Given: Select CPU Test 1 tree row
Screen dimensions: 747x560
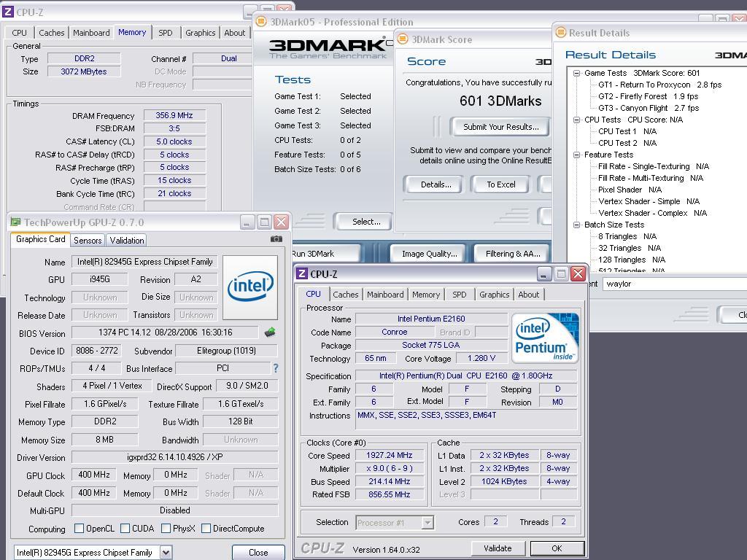Looking at the screenshot, I should click(x=627, y=131).
